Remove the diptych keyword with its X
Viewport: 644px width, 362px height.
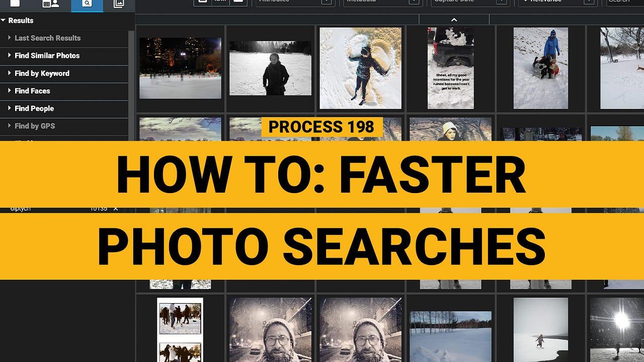[116, 209]
